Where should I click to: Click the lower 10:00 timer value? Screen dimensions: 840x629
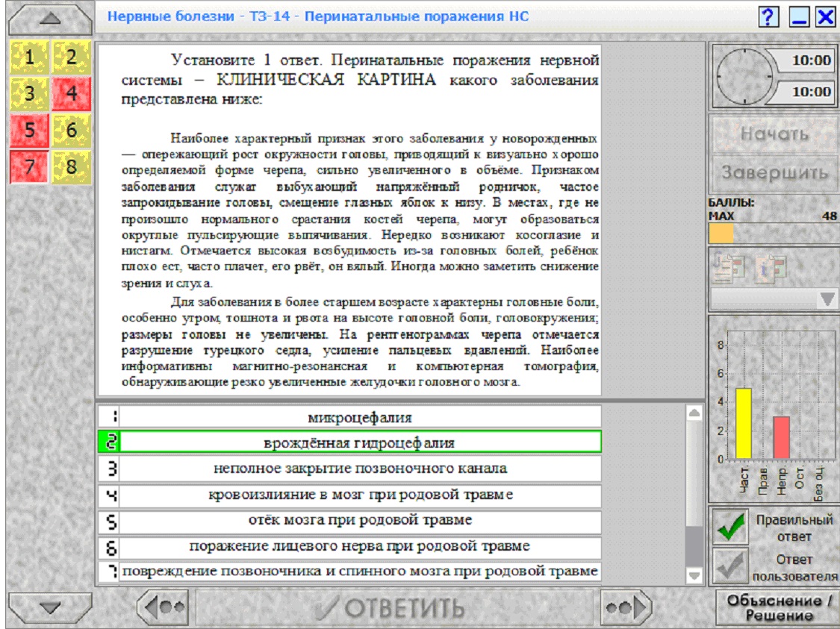click(811, 92)
